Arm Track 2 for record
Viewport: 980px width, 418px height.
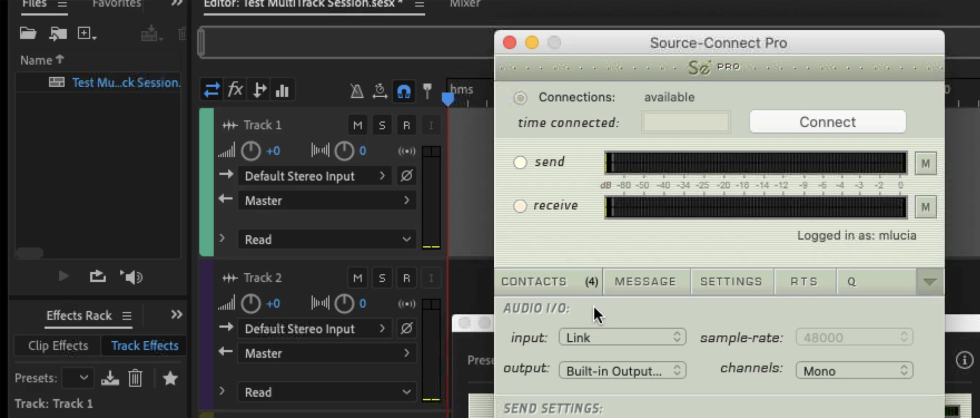406,278
